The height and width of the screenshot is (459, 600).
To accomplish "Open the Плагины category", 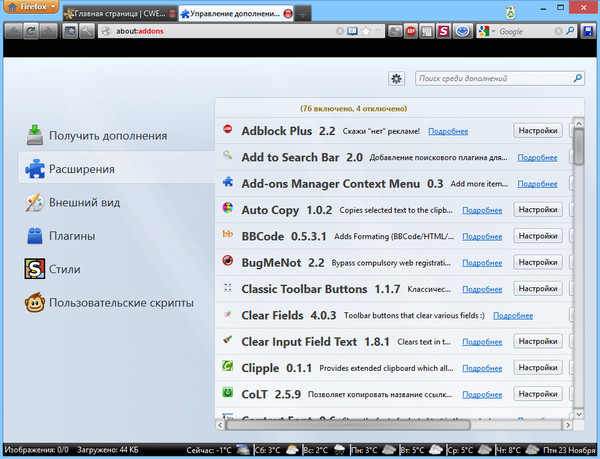I will click(72, 236).
